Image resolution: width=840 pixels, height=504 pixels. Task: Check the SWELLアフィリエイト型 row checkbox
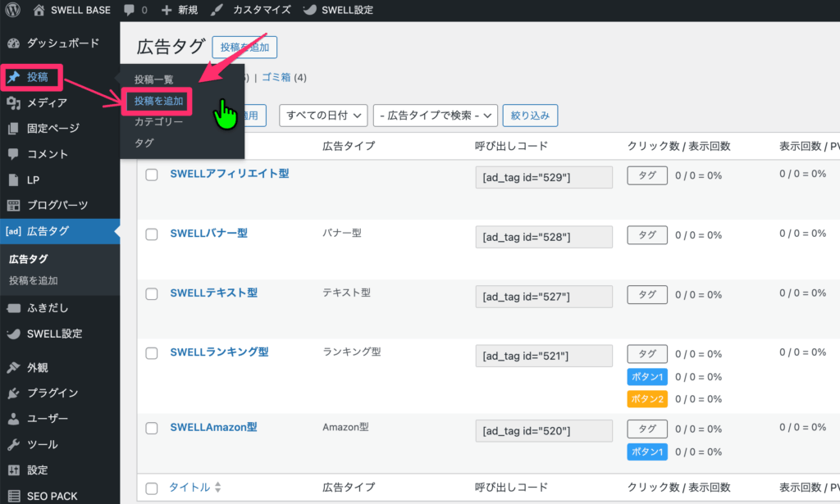[151, 175]
